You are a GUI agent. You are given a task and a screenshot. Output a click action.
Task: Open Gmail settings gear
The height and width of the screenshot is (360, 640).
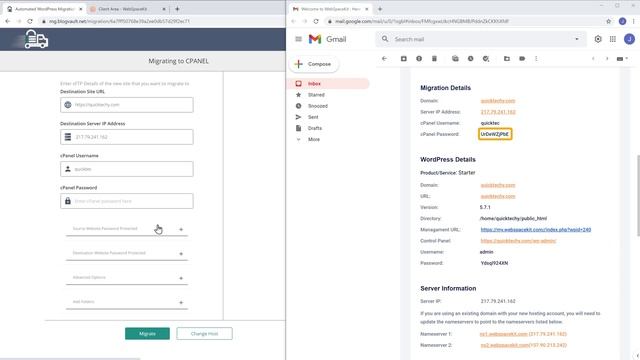598,39
